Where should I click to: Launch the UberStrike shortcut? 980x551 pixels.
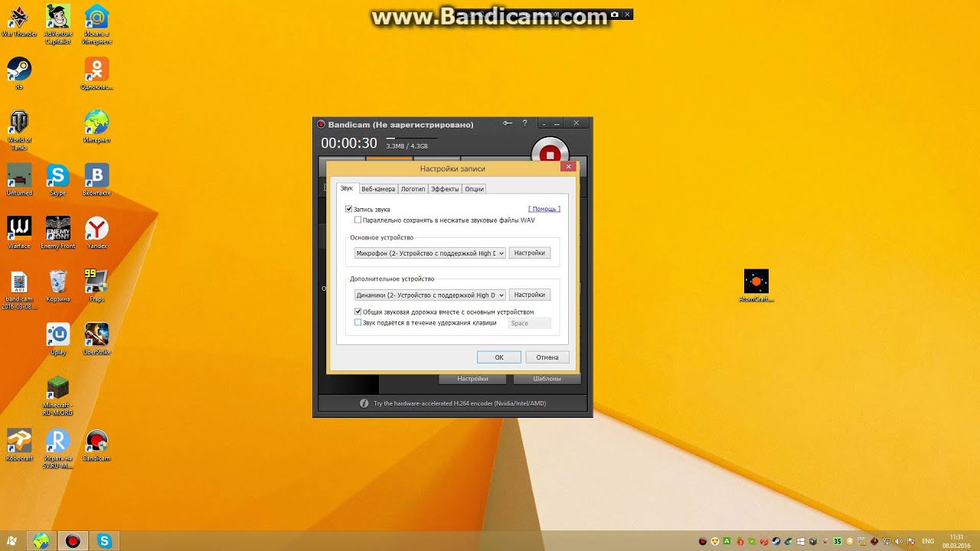(96, 339)
